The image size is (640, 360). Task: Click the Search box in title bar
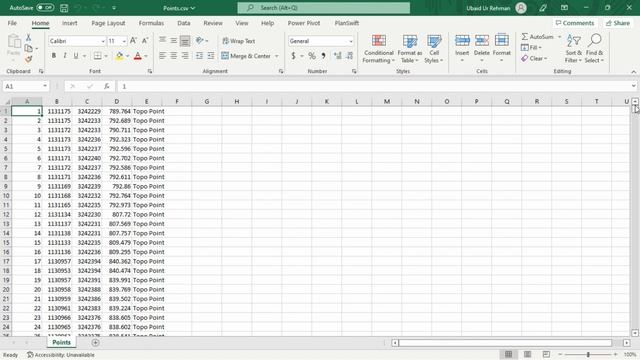[x=324, y=8]
